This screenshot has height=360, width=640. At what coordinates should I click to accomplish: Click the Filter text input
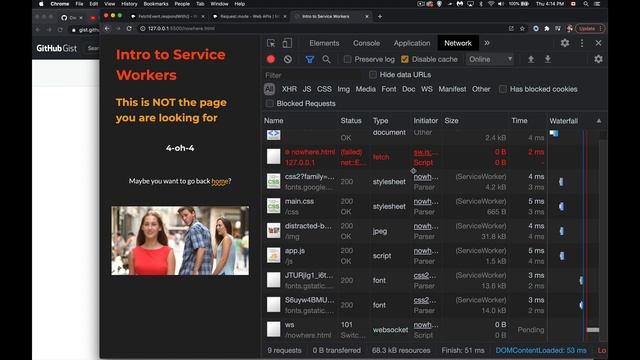coord(313,75)
